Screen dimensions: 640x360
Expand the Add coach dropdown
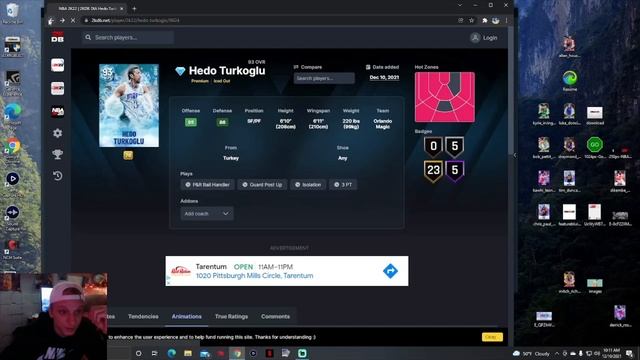207,213
